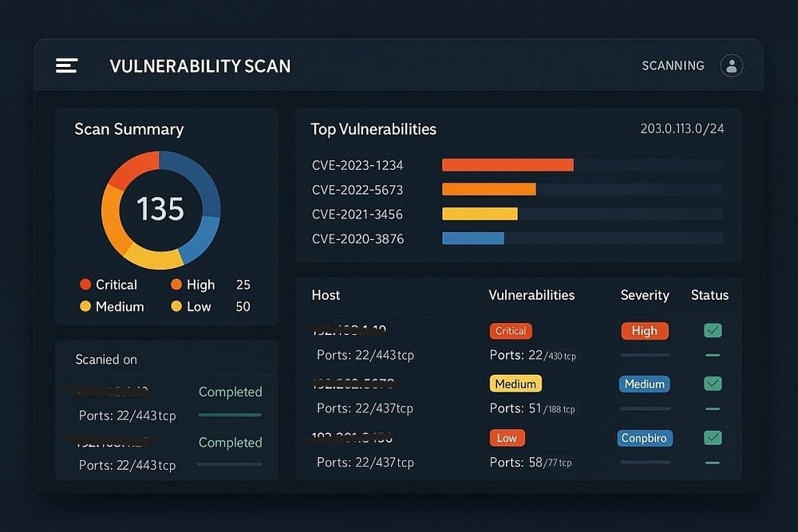This screenshot has width=798, height=532.
Task: Select the High legend dot
Action: (176, 284)
